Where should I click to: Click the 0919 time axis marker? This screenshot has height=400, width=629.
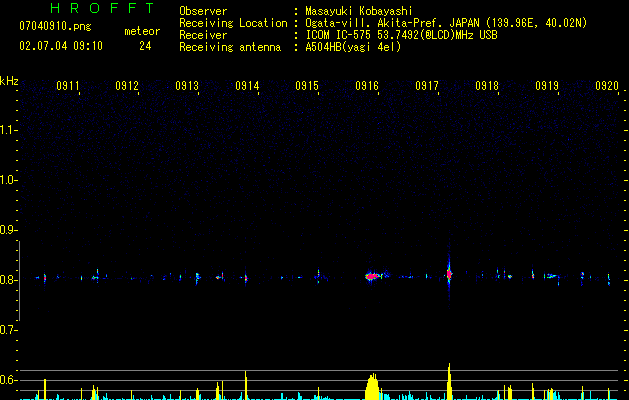click(547, 86)
